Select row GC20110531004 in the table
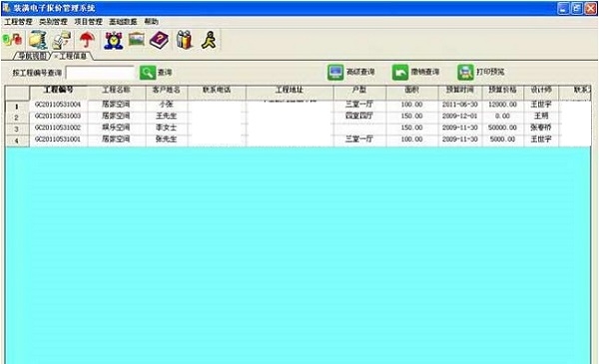599x364 pixels. point(298,104)
